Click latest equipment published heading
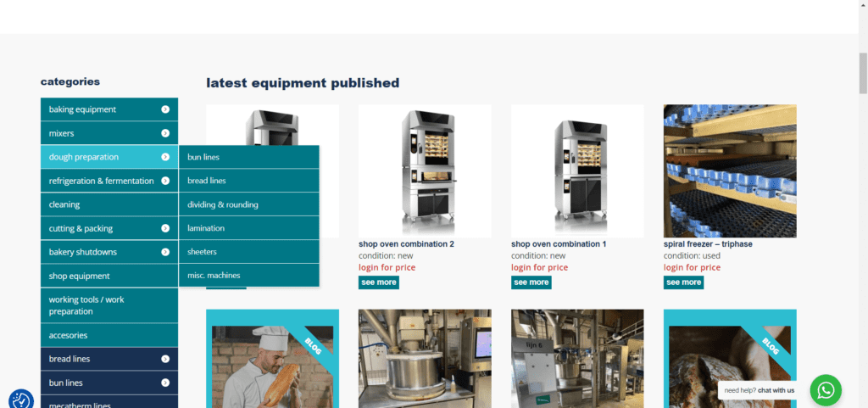 tap(303, 83)
